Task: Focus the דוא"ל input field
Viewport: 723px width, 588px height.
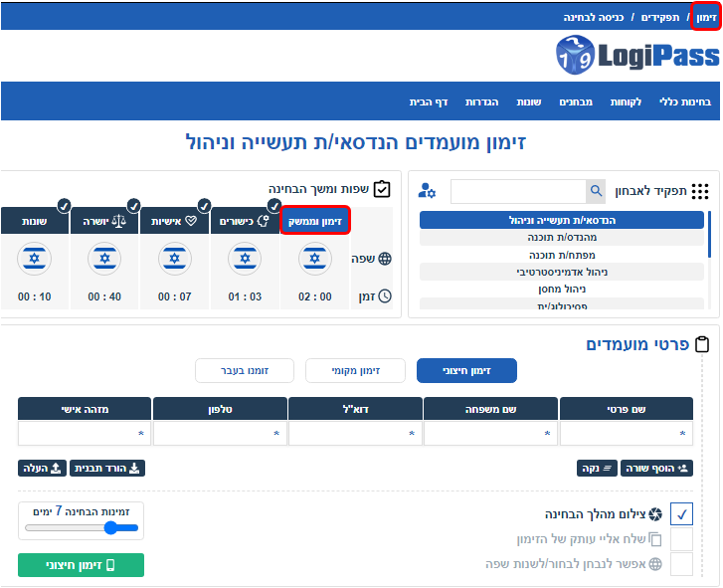Action: pos(355,434)
